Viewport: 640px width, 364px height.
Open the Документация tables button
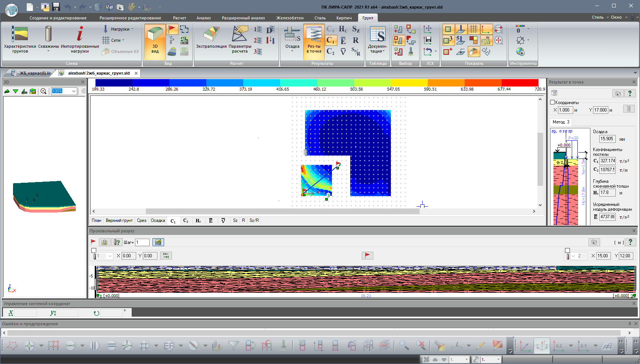(x=377, y=40)
